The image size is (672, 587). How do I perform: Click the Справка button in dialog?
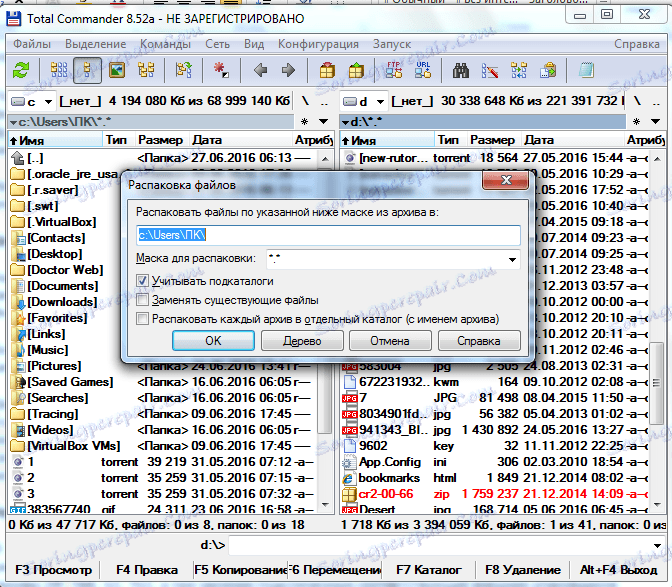479,341
